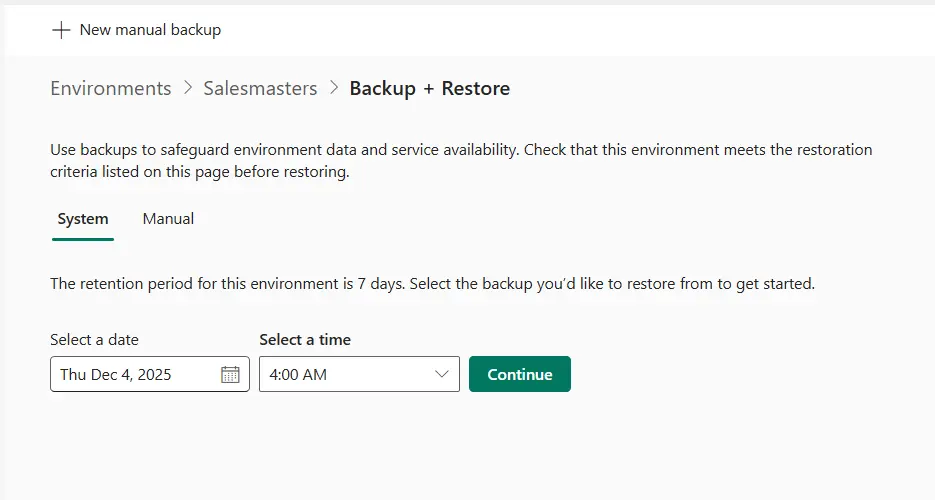Click the dropdown chevron next to 4:00 AM

(x=441, y=374)
